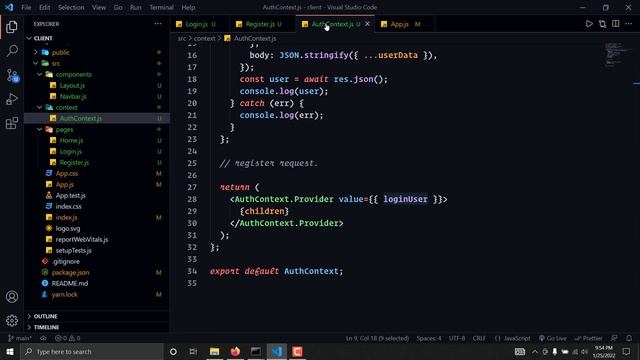Close the AuthContext.js tab

click(x=367, y=24)
